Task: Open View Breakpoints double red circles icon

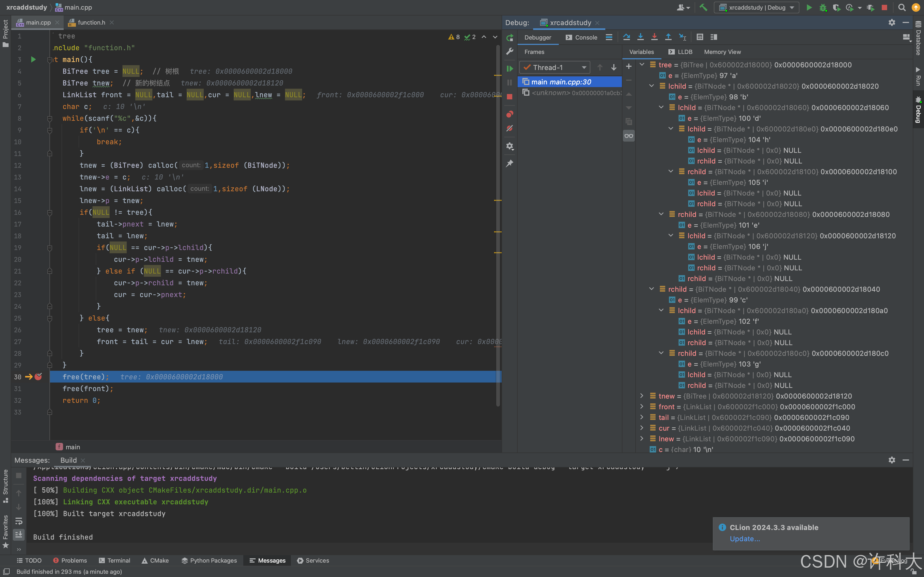Action: pos(510,114)
